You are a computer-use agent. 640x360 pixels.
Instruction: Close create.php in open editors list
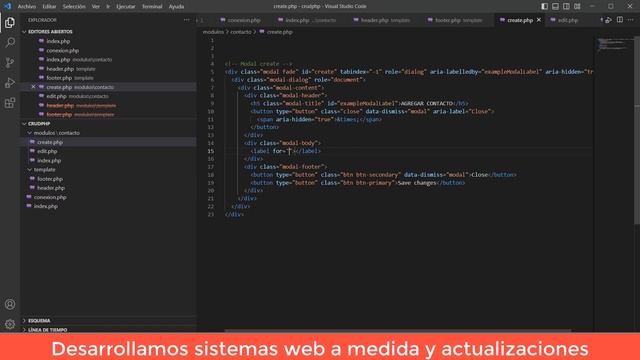pyautogui.click(x=33, y=87)
